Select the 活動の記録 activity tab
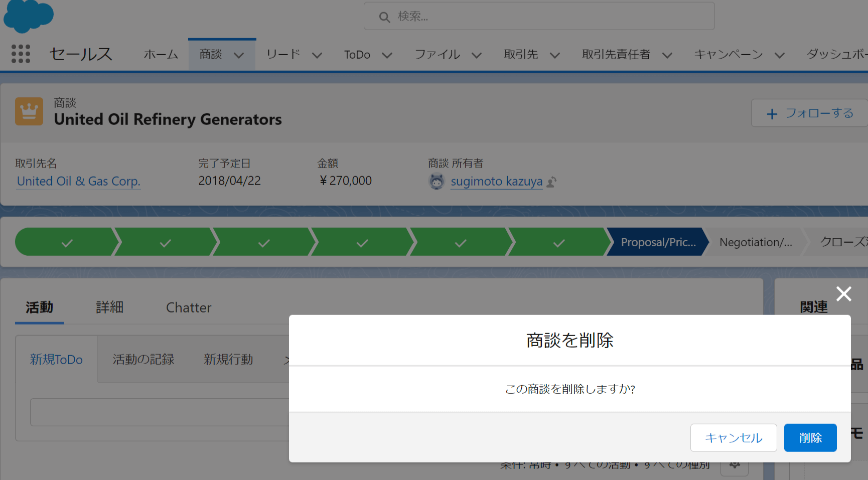 143,360
